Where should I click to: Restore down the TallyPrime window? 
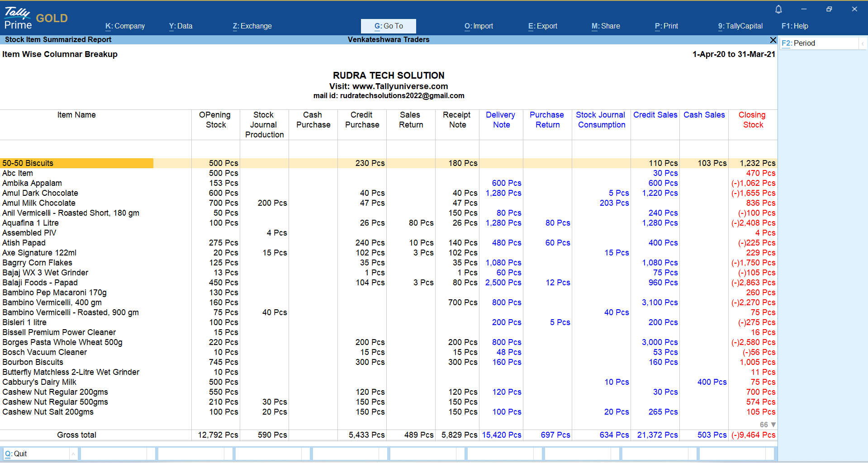[x=829, y=9]
